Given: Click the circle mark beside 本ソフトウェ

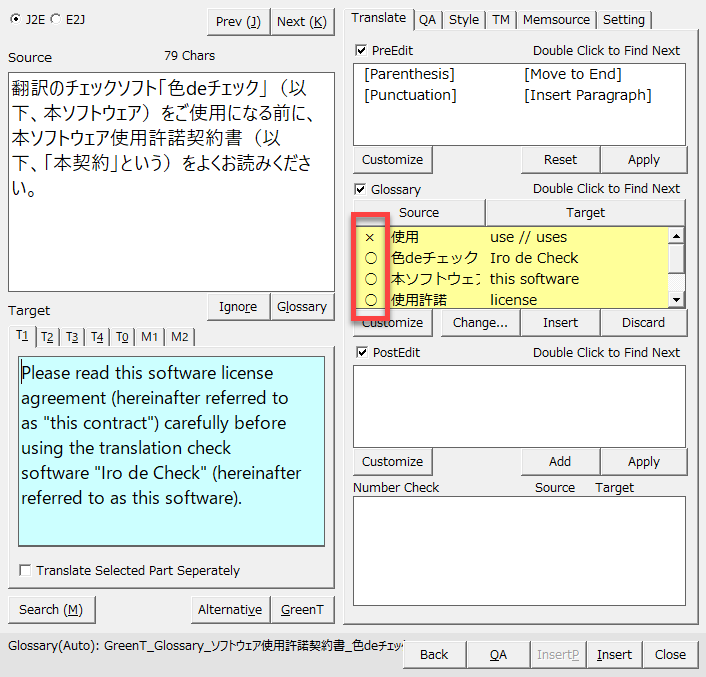Looking at the screenshot, I should (370, 279).
